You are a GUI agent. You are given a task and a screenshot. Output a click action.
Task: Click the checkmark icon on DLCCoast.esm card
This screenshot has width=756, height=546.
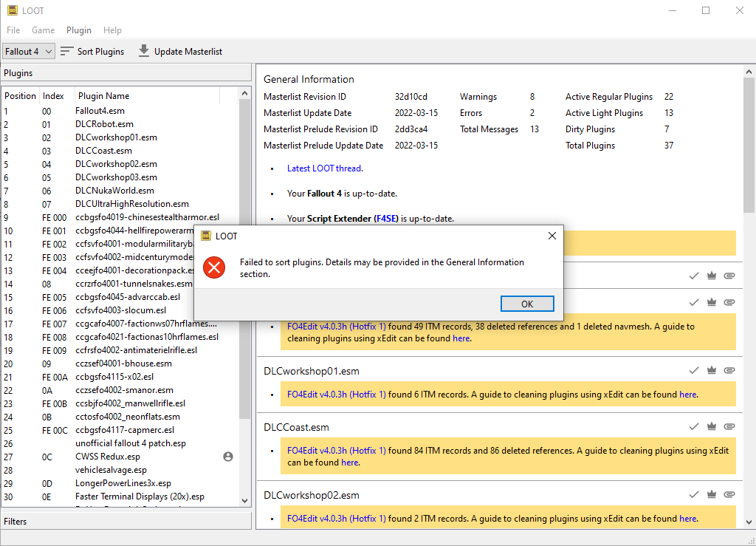click(x=694, y=426)
